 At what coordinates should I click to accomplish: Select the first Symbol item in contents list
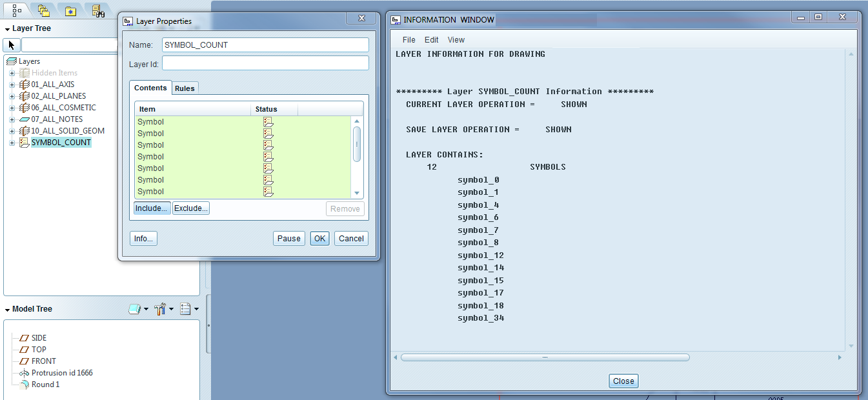(150, 122)
